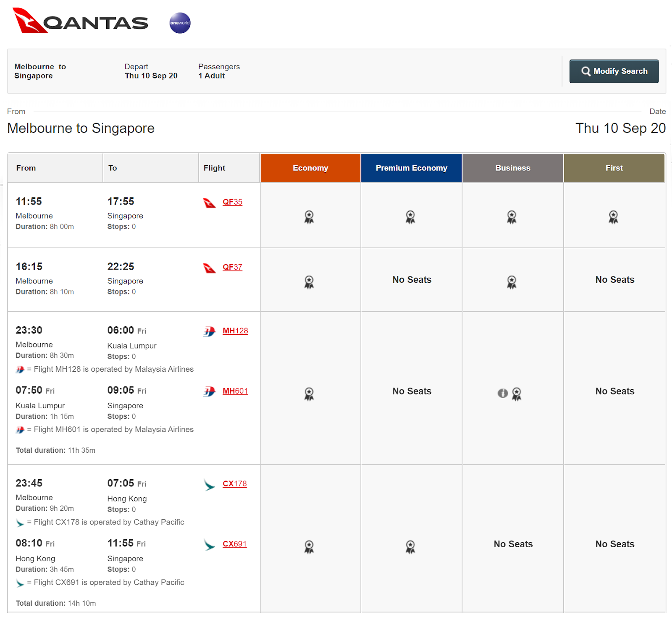
Task: Open flight MH128 details link
Action: coord(235,331)
